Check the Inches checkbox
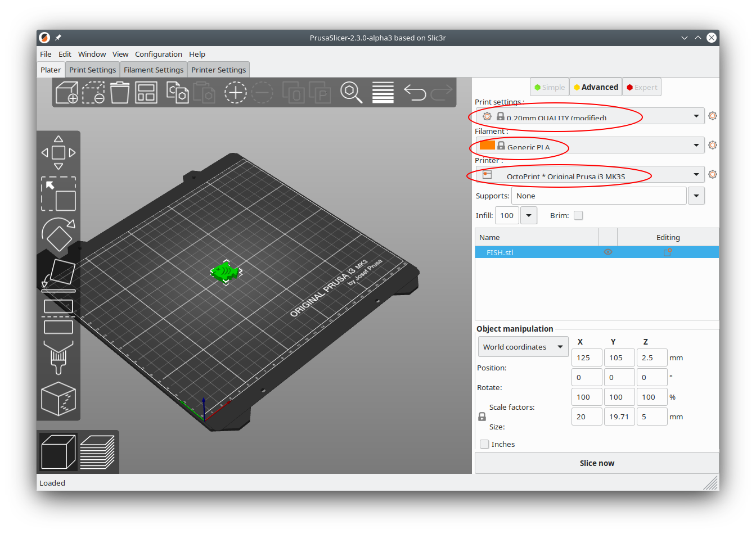 click(484, 444)
